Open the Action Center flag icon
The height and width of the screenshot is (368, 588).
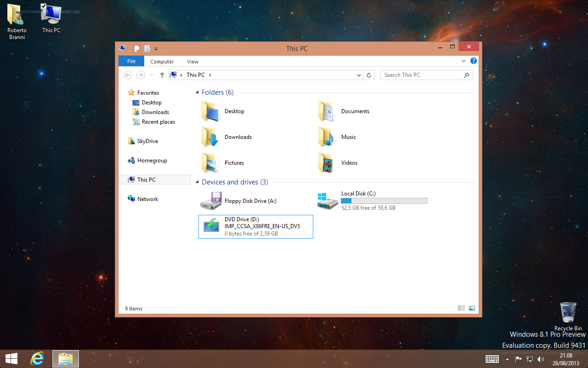[x=518, y=359]
